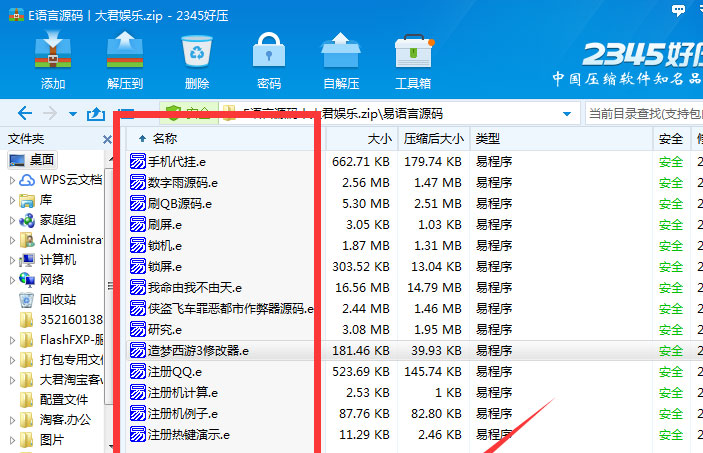Sort files by 名称 column header
Viewport: 703px width, 453px height.
pos(165,138)
